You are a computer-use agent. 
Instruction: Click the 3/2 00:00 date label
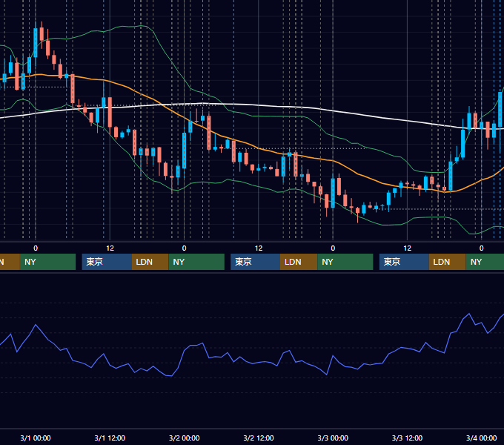click(184, 438)
